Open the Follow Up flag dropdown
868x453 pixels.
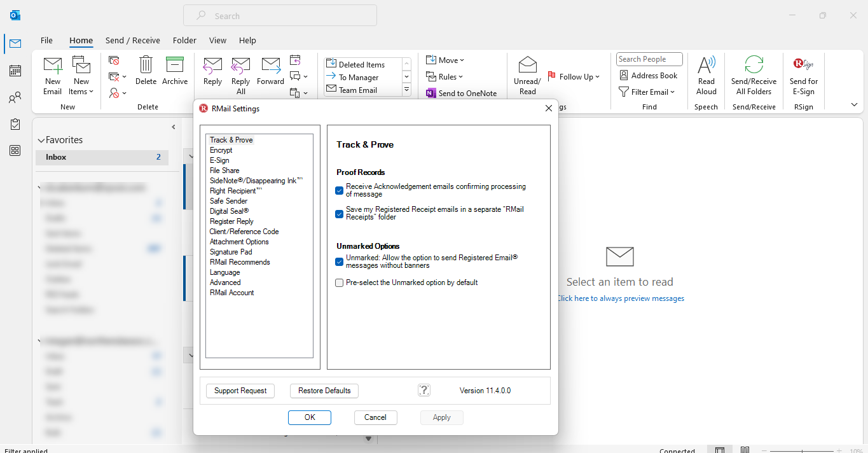coord(574,76)
